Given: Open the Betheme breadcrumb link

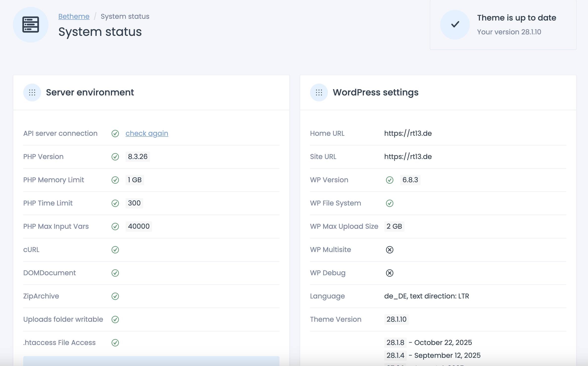Looking at the screenshot, I should point(74,16).
